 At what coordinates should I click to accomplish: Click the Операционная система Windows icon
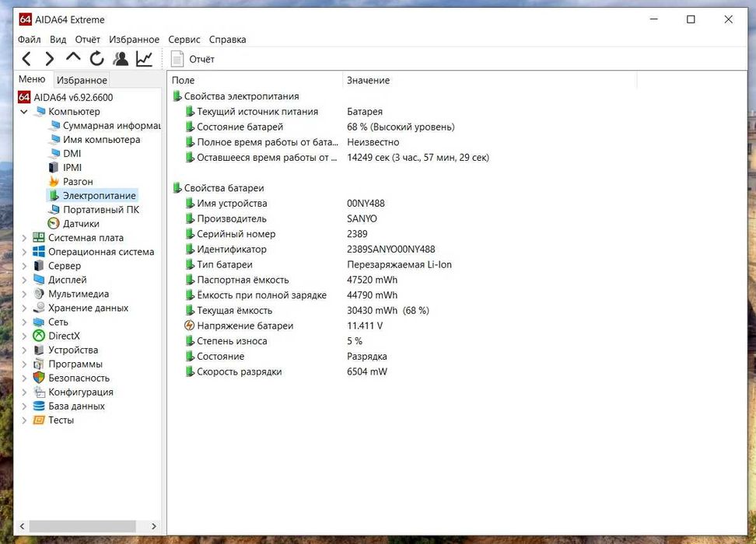tap(39, 252)
